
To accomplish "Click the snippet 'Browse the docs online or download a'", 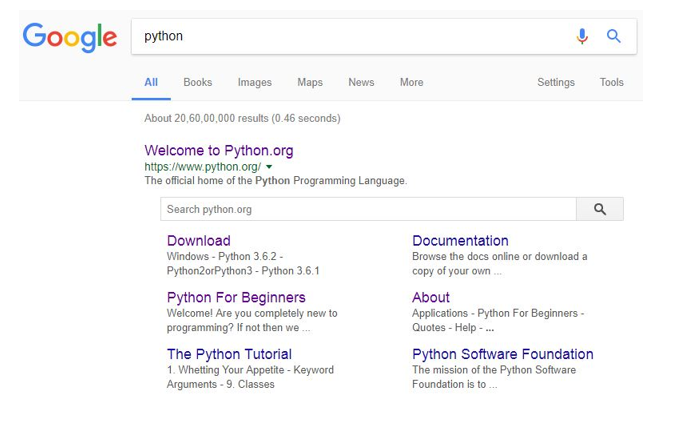I will pos(499,257).
